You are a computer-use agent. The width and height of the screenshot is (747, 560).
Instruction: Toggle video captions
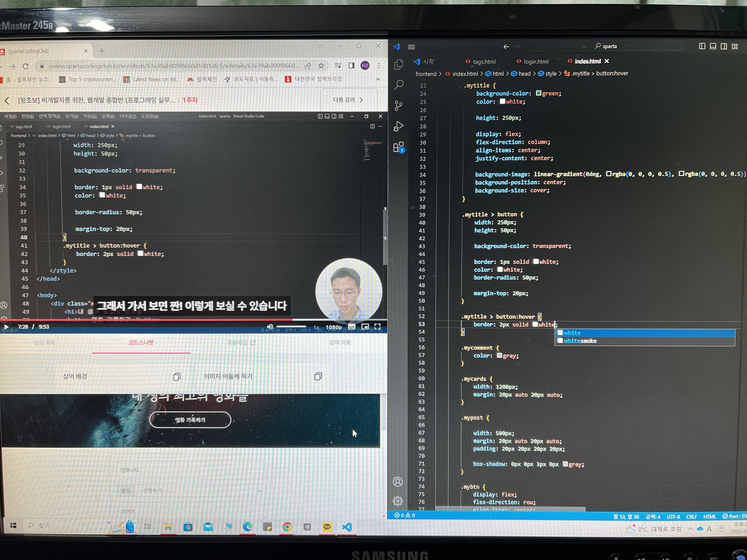(352, 327)
